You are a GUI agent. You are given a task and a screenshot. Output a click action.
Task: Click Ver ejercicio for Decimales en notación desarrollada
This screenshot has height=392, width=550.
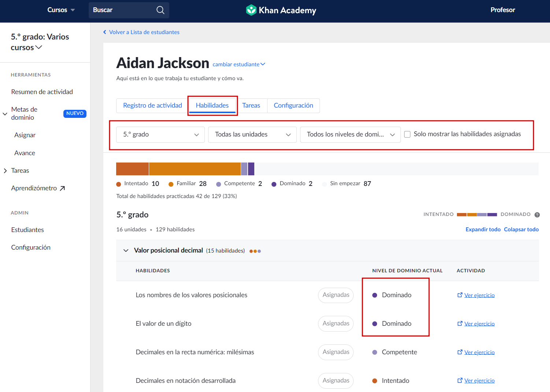(480, 381)
